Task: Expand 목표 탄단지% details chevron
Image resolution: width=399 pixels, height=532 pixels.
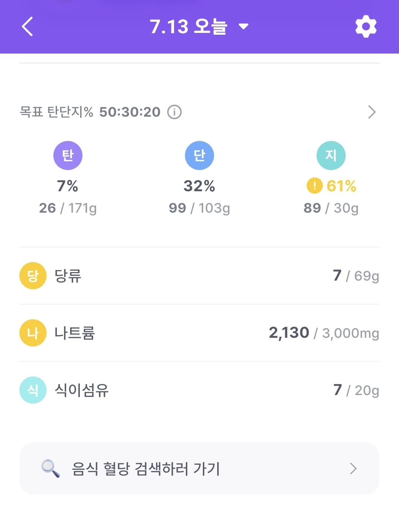Action: click(x=372, y=112)
